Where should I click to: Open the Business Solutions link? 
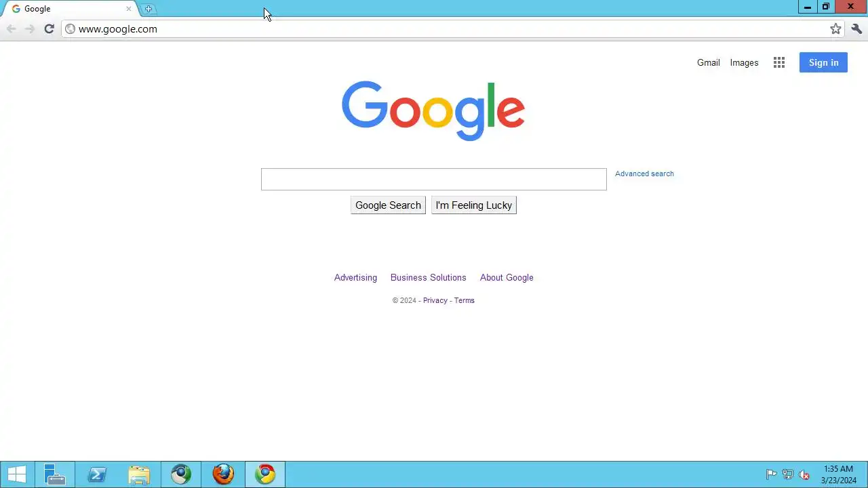(429, 277)
